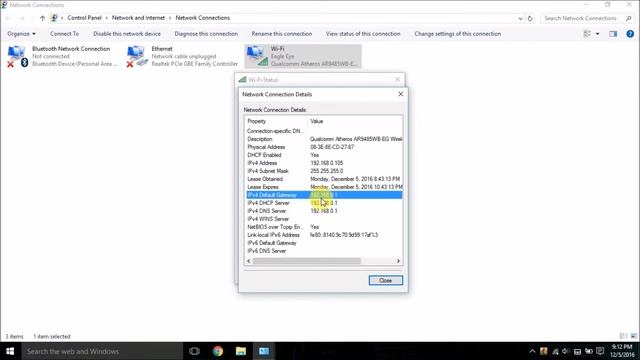The height and width of the screenshot is (360, 640).
Task: Select the DHCP Enabled row
Action: pos(324,155)
